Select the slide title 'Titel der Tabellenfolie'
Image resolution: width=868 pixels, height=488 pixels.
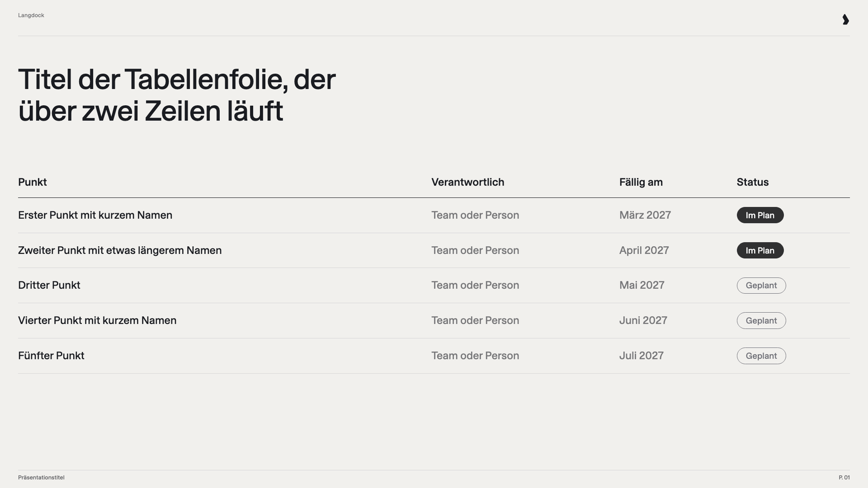pyautogui.click(x=177, y=95)
